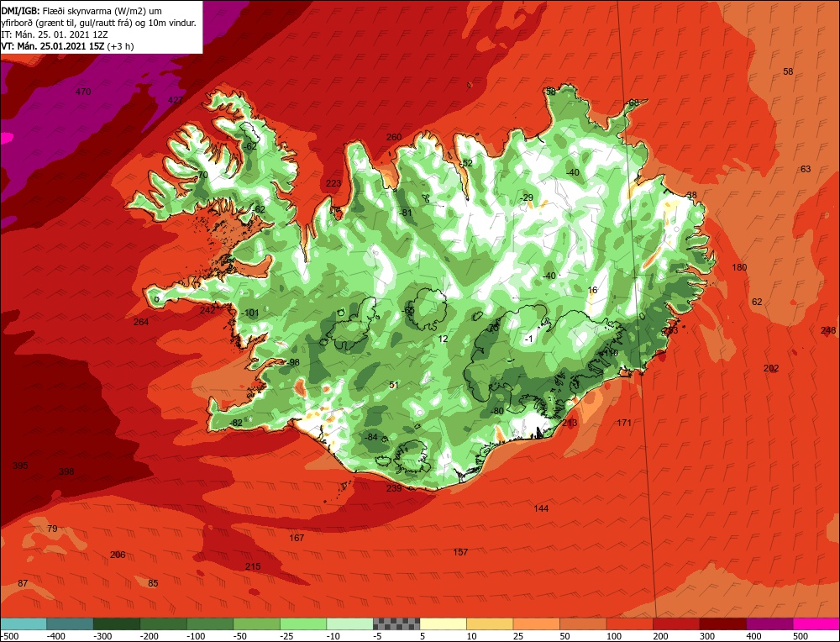The height and width of the screenshot is (642, 840).
Task: Select the '398' flux value
Action: (x=66, y=471)
